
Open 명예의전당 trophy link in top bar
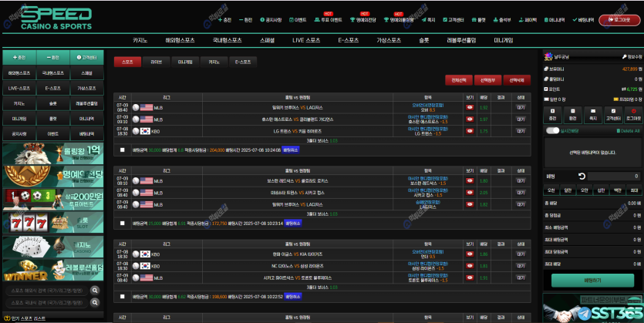click(362, 20)
